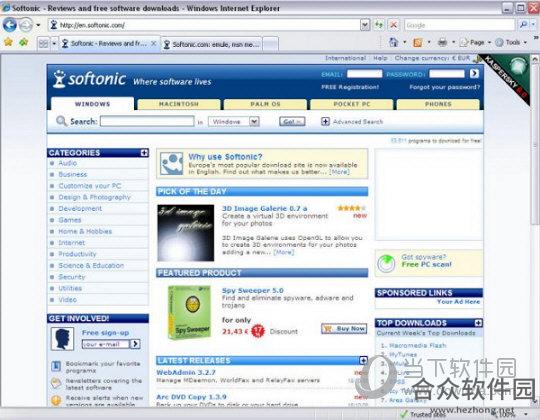540x420 pixels.
Task: Click the browser Forward arrow button
Action: [25, 25]
